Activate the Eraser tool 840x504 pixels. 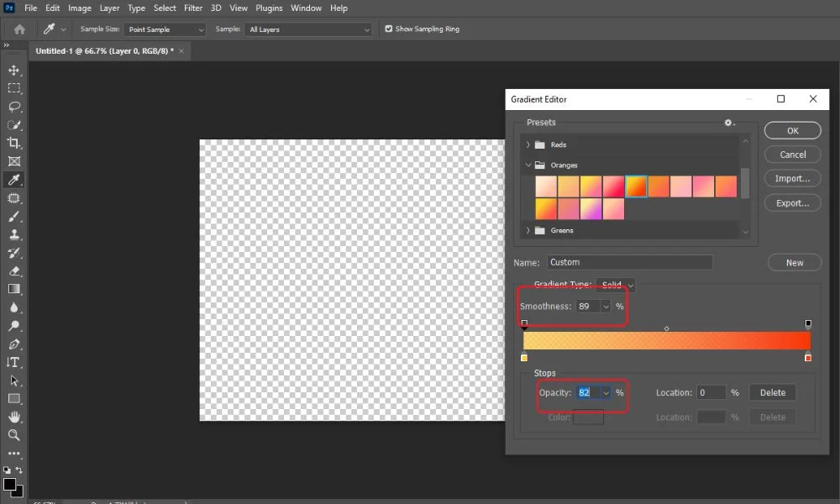pos(13,270)
